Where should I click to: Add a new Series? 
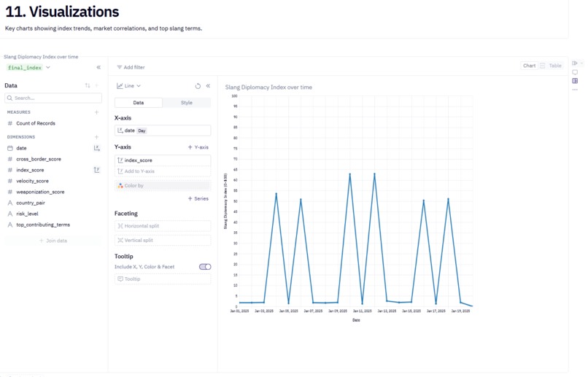pos(198,198)
